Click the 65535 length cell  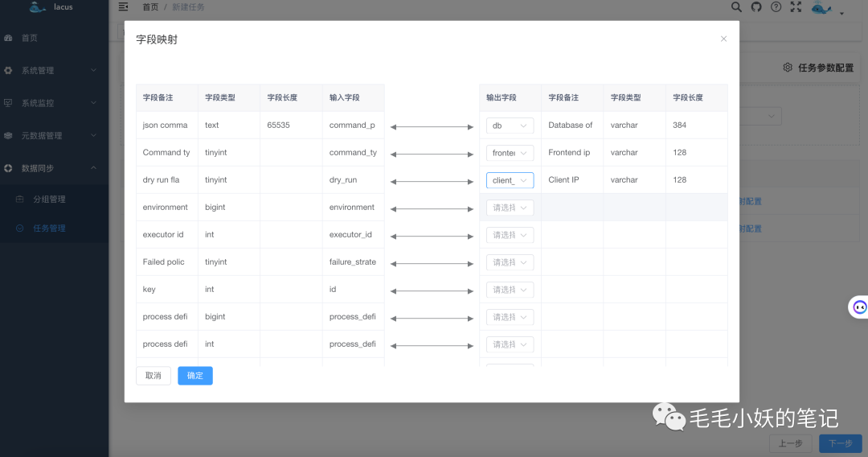291,126
